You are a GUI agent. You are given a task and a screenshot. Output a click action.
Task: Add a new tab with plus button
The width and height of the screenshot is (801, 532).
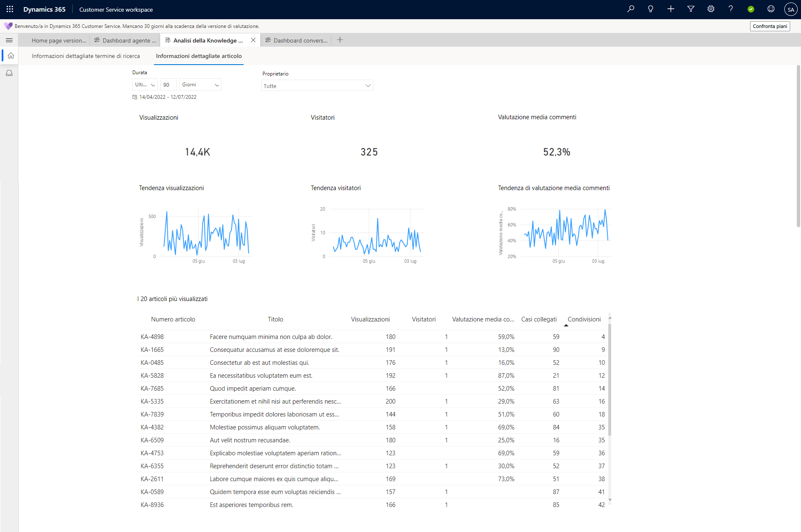tap(340, 40)
